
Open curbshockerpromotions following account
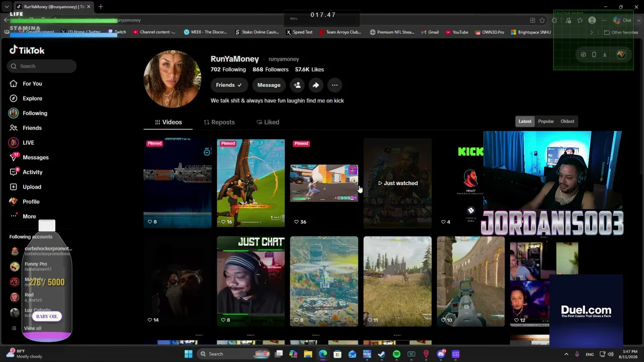pyautogui.click(x=41, y=251)
